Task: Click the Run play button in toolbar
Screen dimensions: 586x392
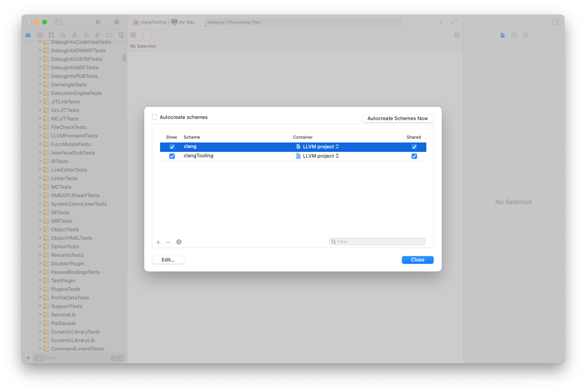Action: pos(98,22)
